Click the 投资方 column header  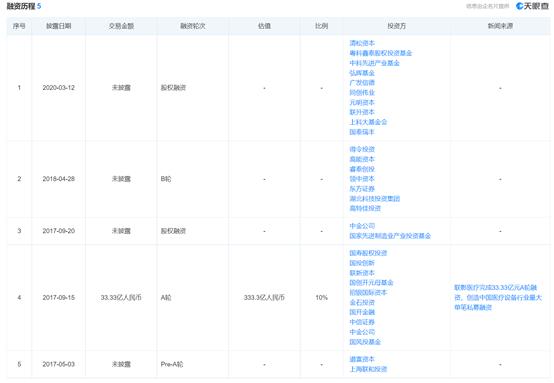(x=396, y=26)
